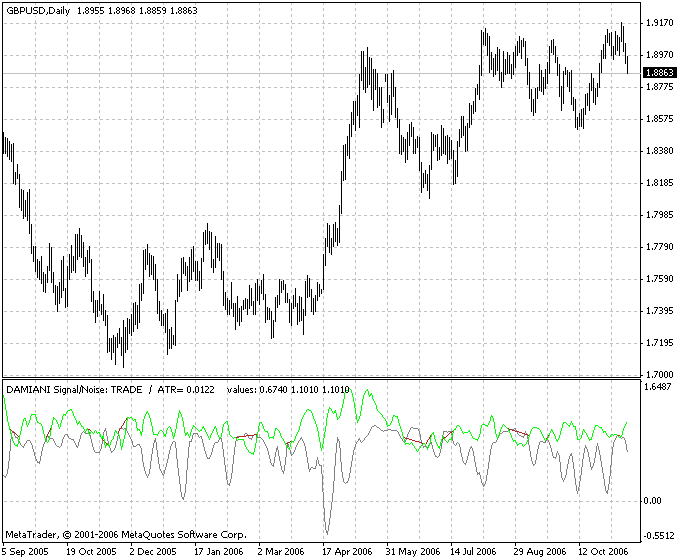Image resolution: width=680 pixels, height=560 pixels.
Task: Click the 1.9170 price axis label
Action: tap(658, 23)
